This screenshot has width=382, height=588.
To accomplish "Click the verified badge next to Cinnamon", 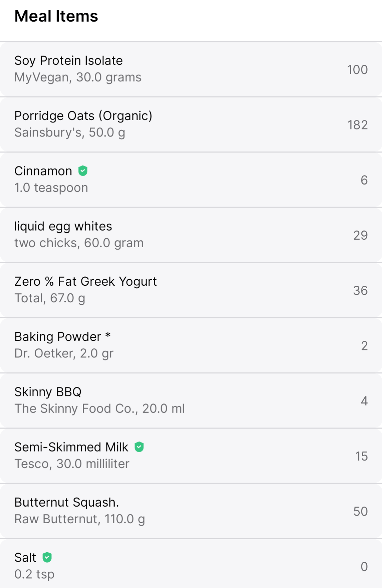I will coord(83,171).
